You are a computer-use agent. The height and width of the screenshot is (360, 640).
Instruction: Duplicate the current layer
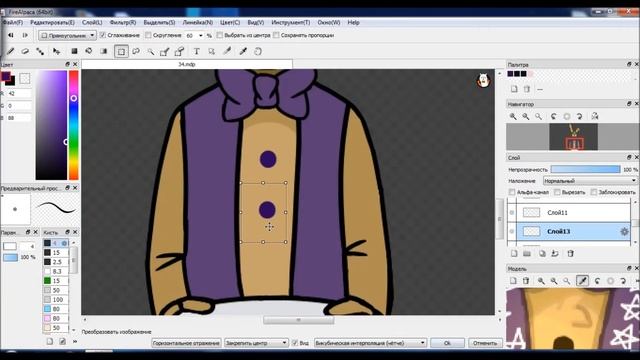pyautogui.click(x=542, y=253)
